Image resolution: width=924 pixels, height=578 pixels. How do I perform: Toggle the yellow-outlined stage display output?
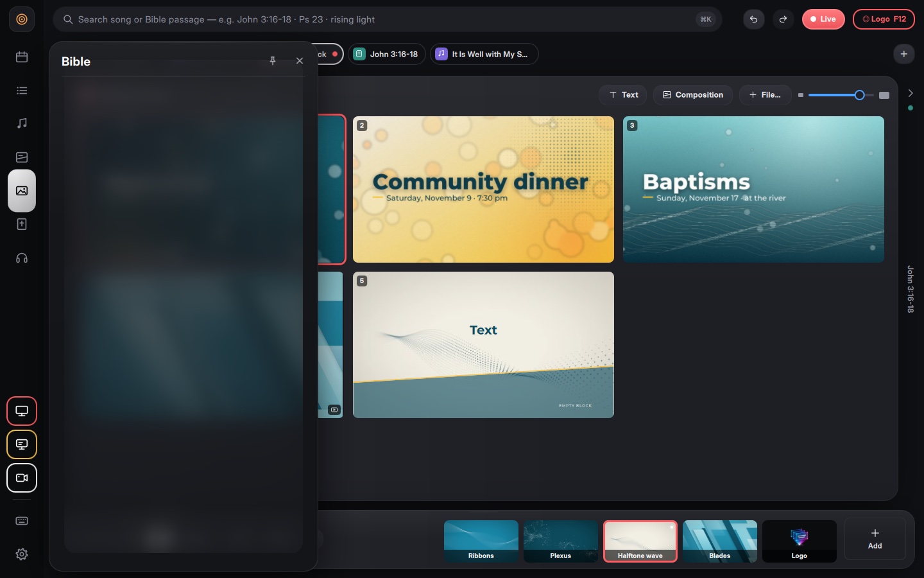click(22, 444)
